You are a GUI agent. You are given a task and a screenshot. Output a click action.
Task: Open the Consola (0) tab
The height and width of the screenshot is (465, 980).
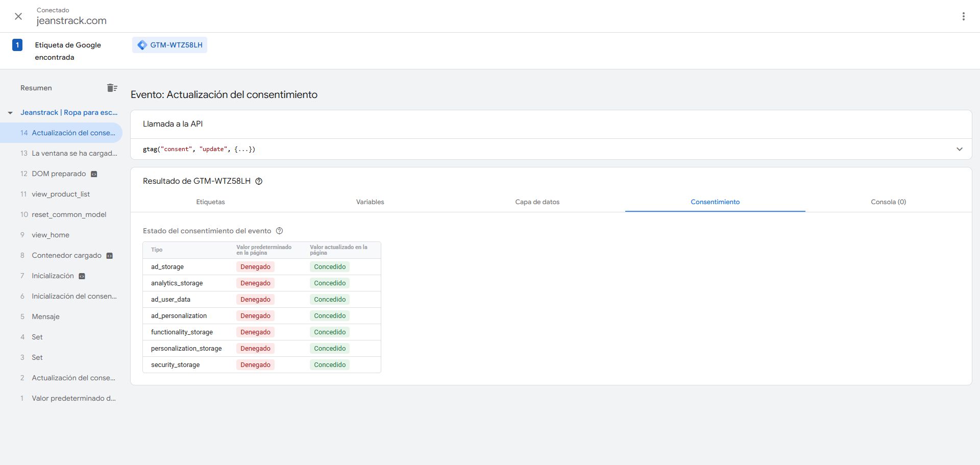click(x=889, y=202)
